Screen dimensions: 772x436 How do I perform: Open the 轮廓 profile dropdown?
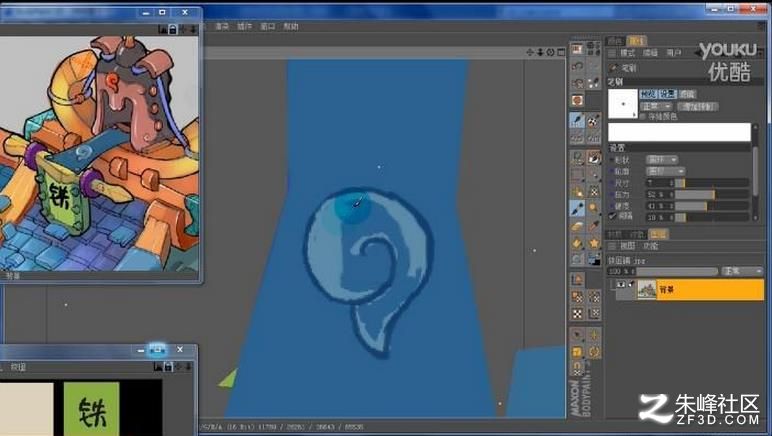coord(665,171)
